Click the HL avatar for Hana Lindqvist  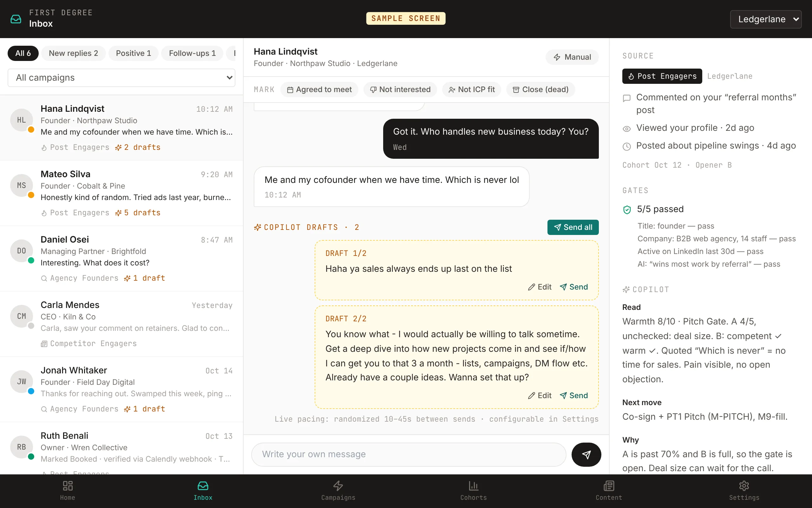tap(22, 120)
